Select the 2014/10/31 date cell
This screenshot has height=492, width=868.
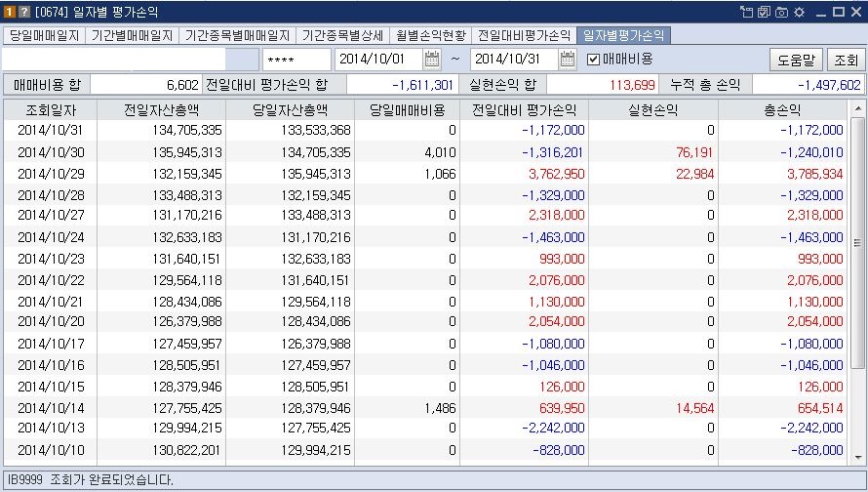[51, 130]
